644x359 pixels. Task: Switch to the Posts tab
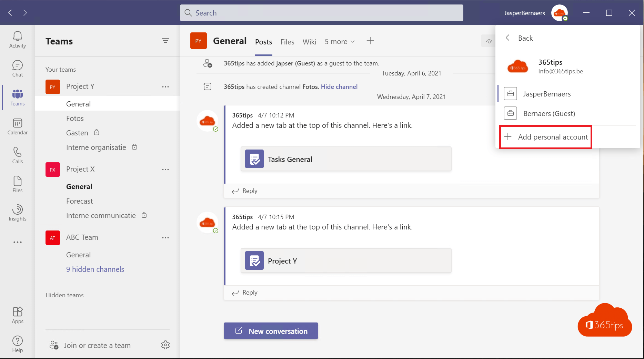[263, 41]
